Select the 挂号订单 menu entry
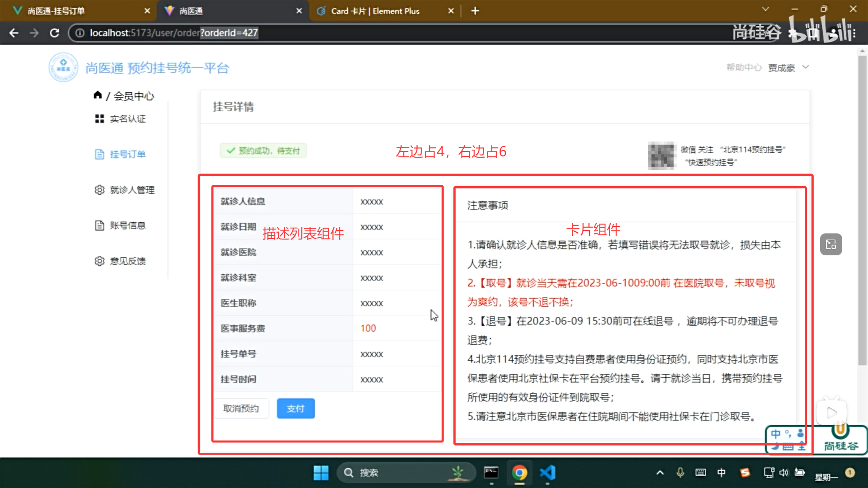This screenshot has height=488, width=868. pos(127,155)
